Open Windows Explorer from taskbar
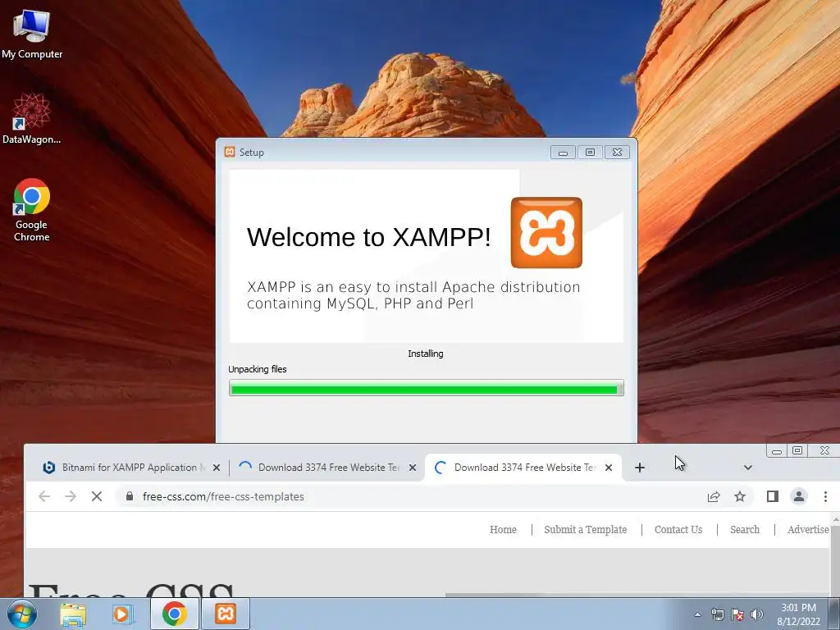The height and width of the screenshot is (630, 840). 73,614
